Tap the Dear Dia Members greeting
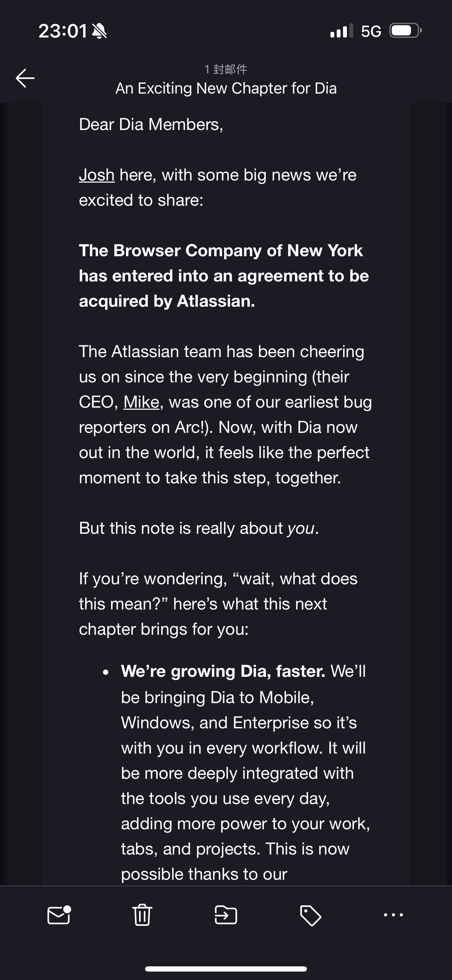The width and height of the screenshot is (452, 980). [x=151, y=124]
